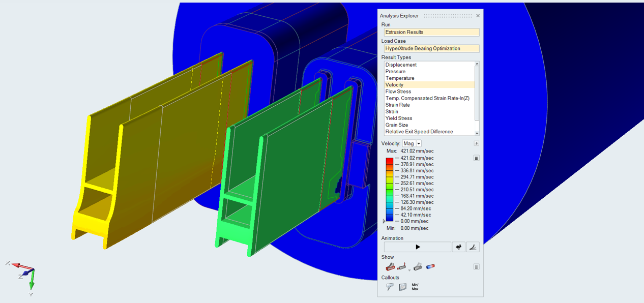Select the Extrusion Results run
Image resolution: width=644 pixels, height=303 pixels.
431,32
